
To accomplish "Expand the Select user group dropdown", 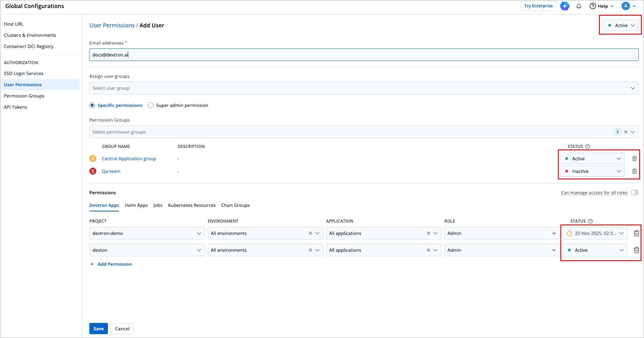I will pyautogui.click(x=363, y=88).
